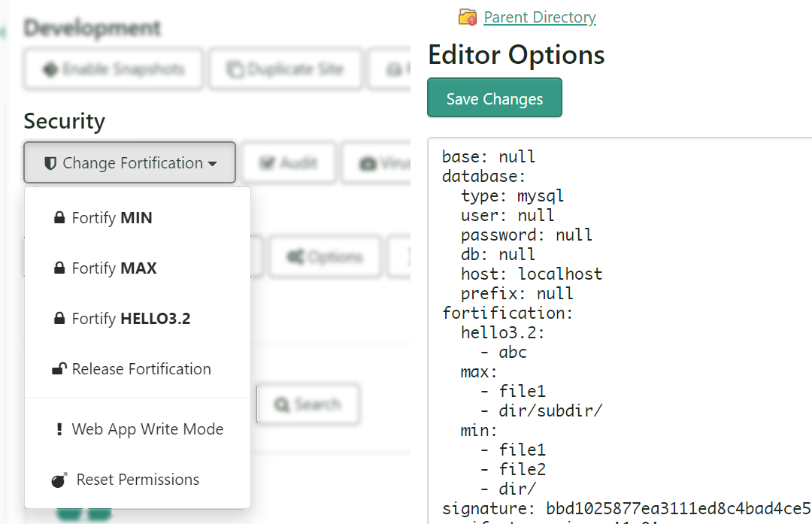Click the exclamation icon for Web App Write Mode
This screenshot has height=524, width=812.
(x=59, y=429)
